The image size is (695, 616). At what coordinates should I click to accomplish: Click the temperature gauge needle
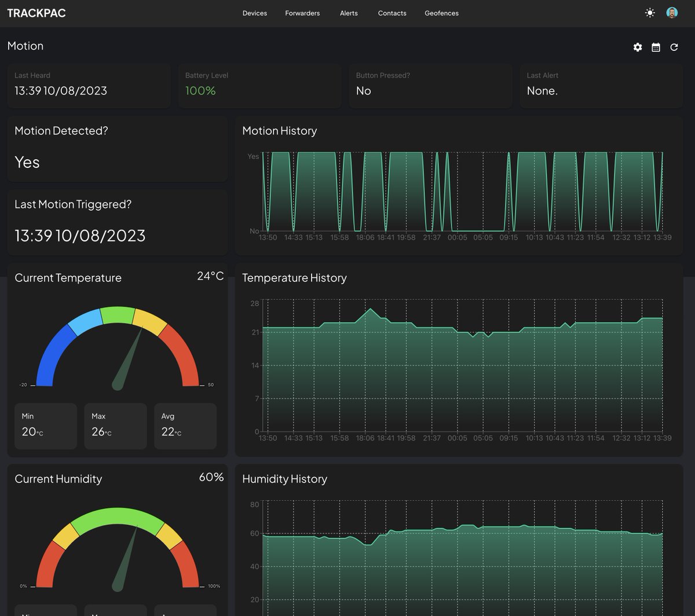[x=127, y=359]
